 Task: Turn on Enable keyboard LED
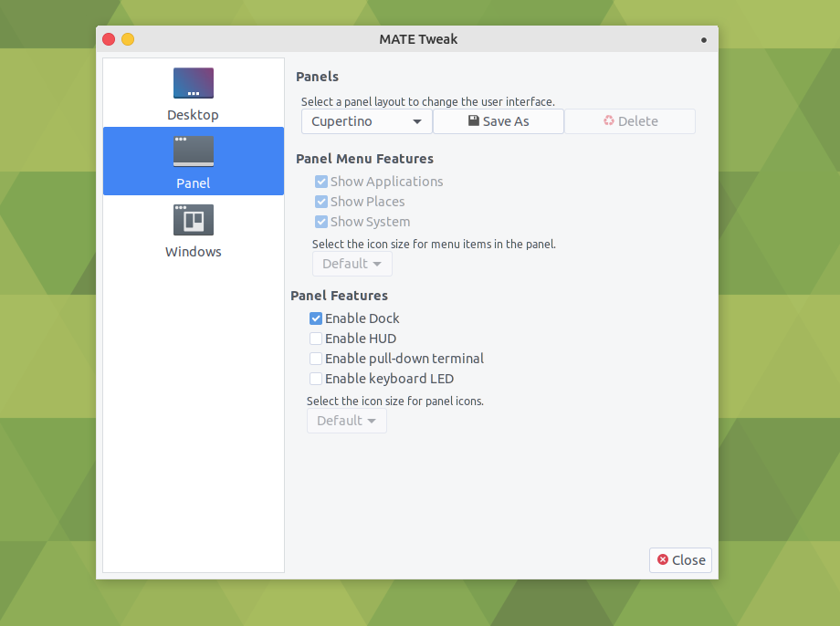[316, 379]
